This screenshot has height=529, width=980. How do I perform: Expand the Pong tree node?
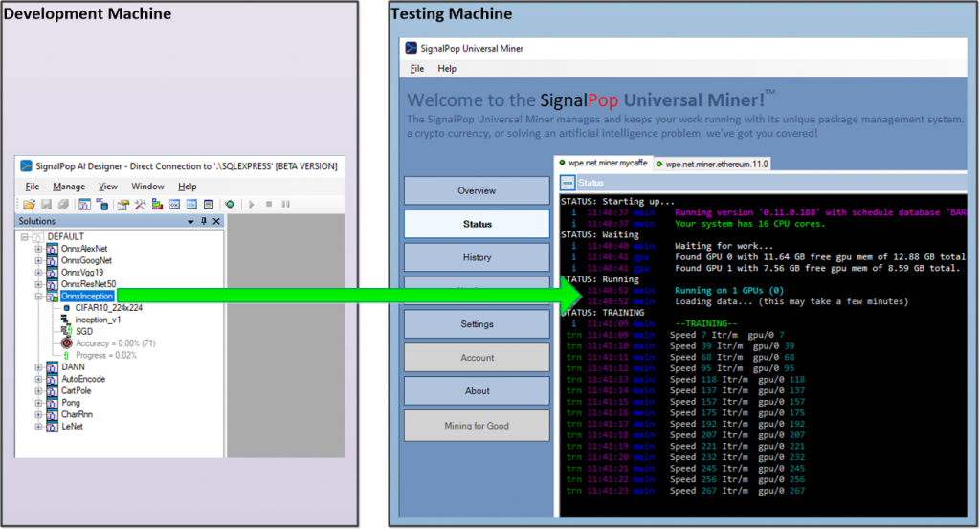pos(38,403)
